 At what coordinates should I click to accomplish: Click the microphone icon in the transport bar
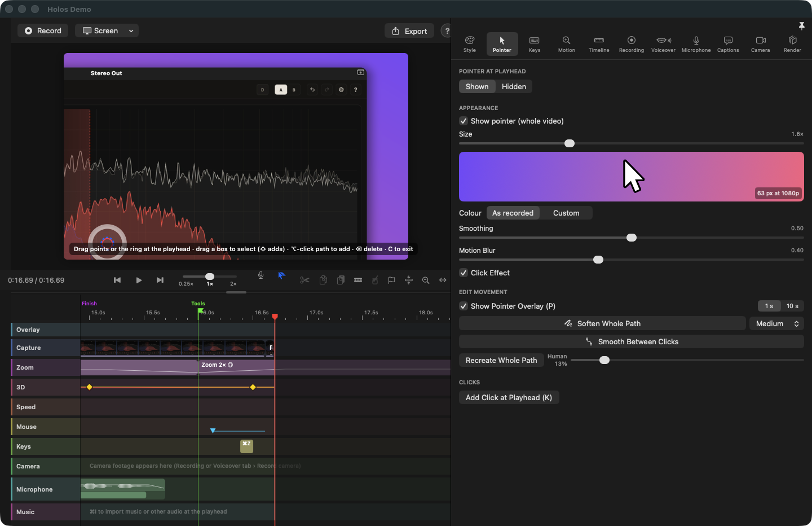[261, 275]
